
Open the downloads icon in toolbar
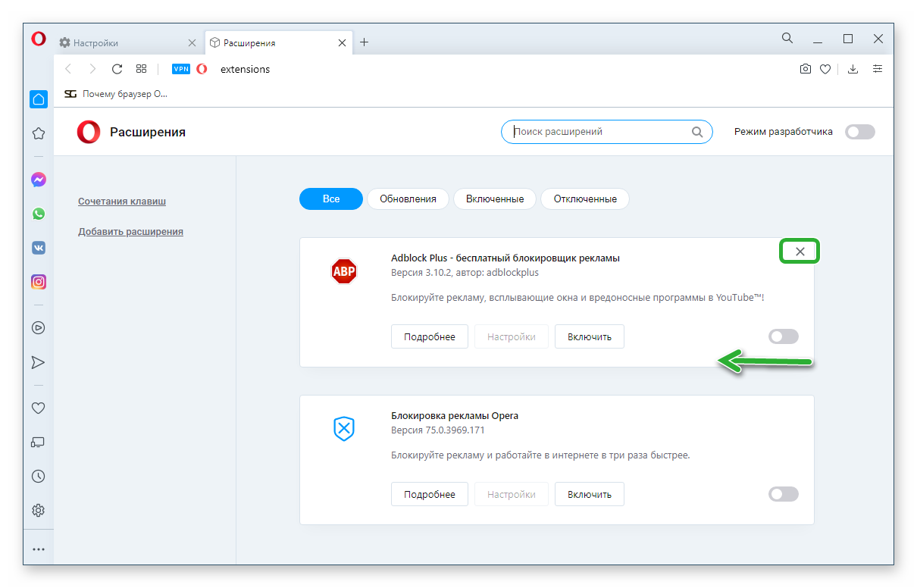click(853, 69)
